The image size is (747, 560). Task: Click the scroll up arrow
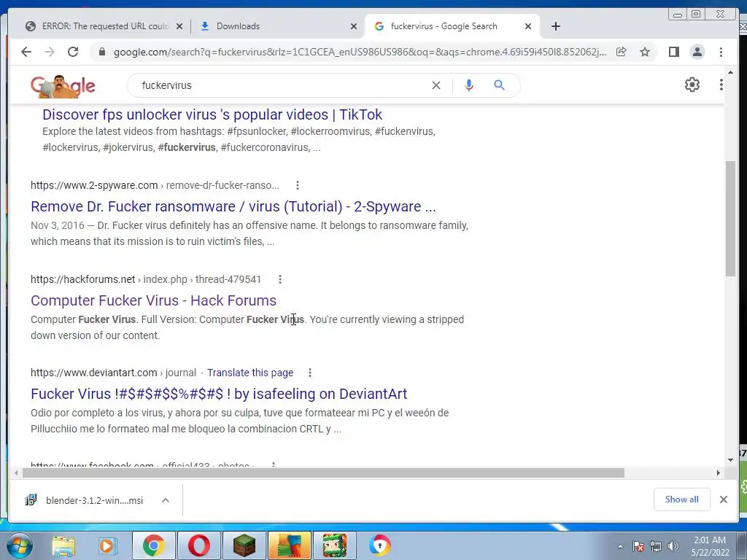point(730,72)
